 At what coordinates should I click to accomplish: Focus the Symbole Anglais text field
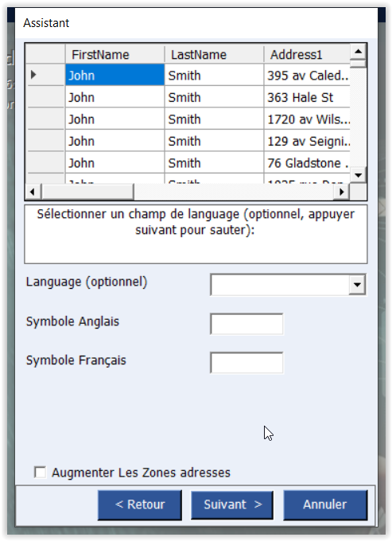[x=246, y=324]
